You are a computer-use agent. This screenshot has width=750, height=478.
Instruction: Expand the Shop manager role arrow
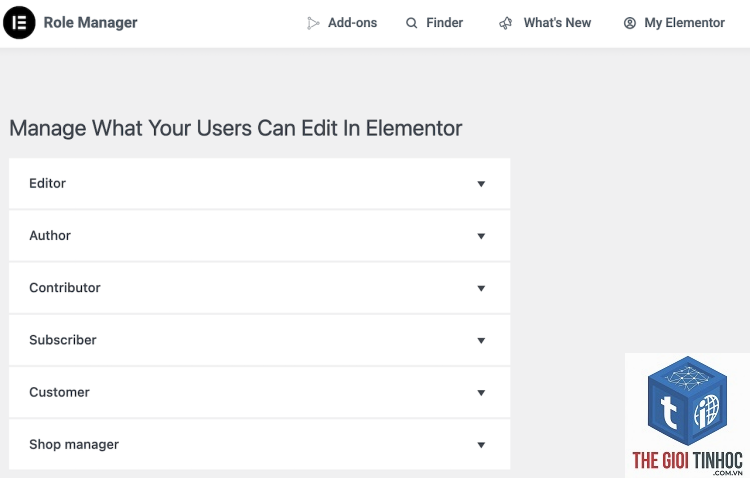point(481,445)
